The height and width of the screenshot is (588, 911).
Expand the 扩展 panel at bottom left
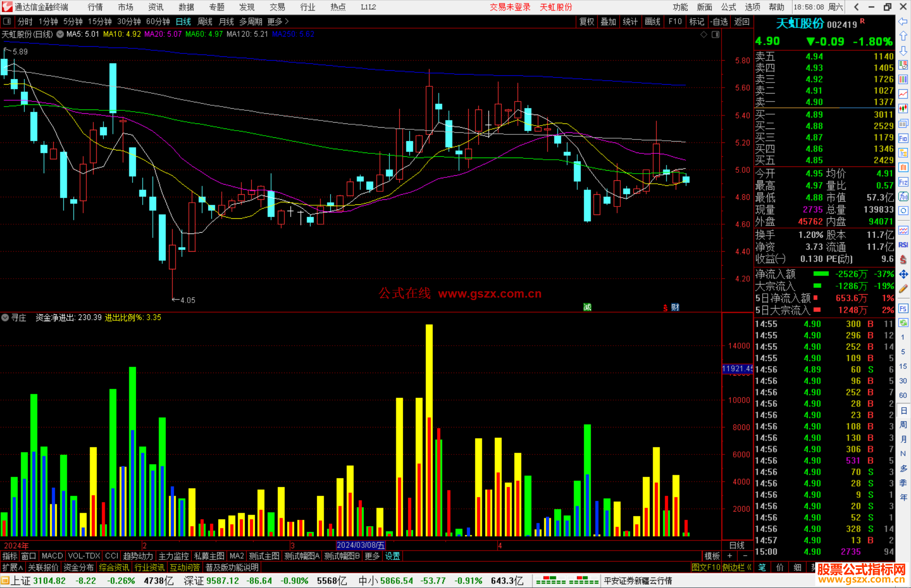tap(12, 567)
